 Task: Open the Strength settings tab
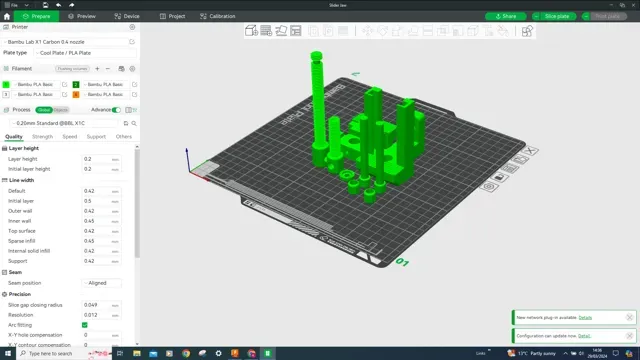[x=42, y=136]
